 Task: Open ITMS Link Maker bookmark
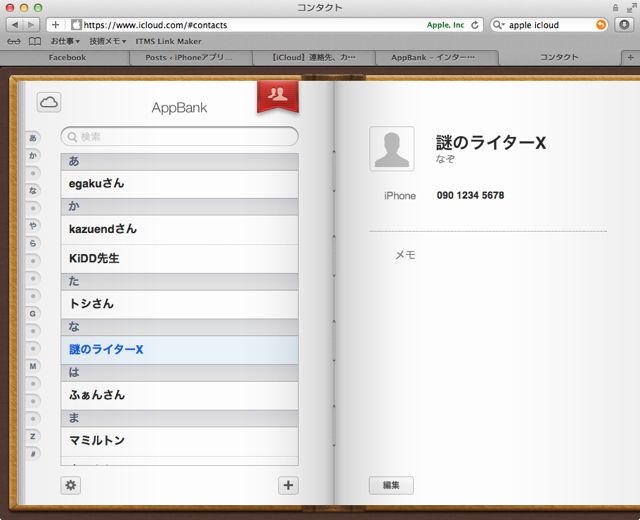click(x=168, y=41)
